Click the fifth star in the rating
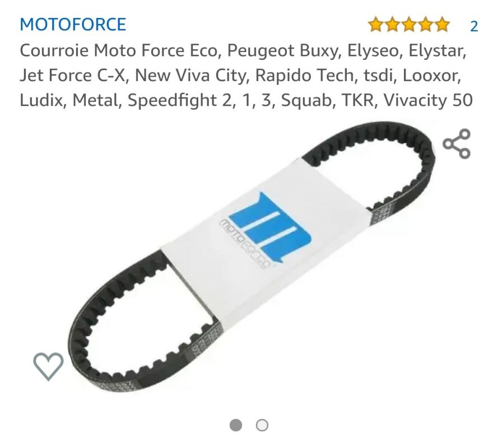Image resolution: width=498 pixels, height=448 pixels. [x=442, y=25]
